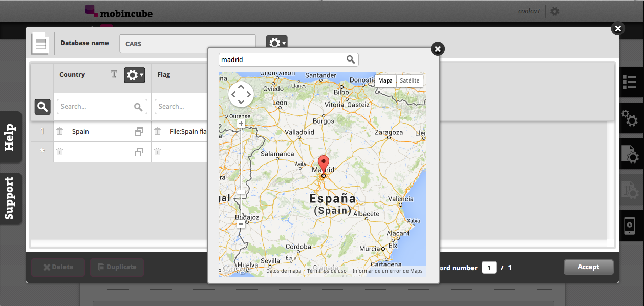Zoom in on the map with plus button

click(241, 124)
